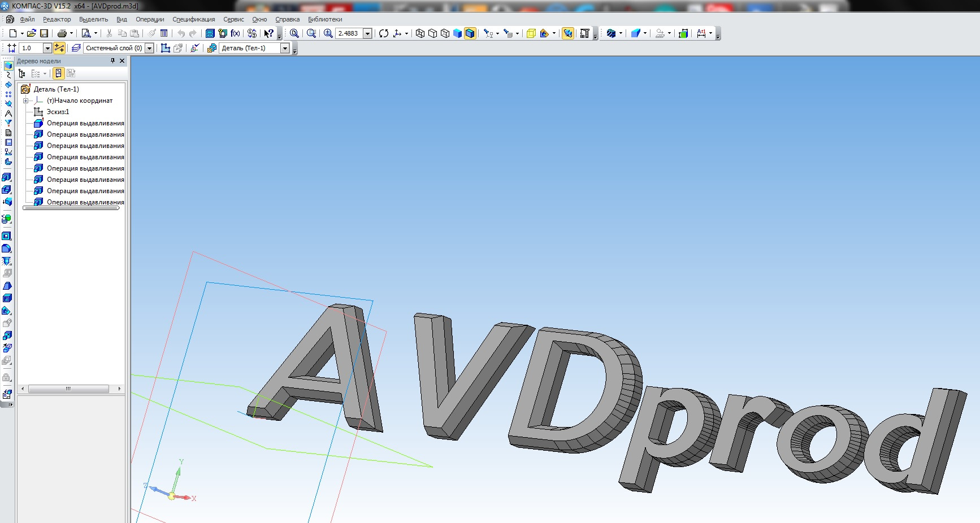
Task: Close the Дерево модели panel
Action: pos(122,60)
